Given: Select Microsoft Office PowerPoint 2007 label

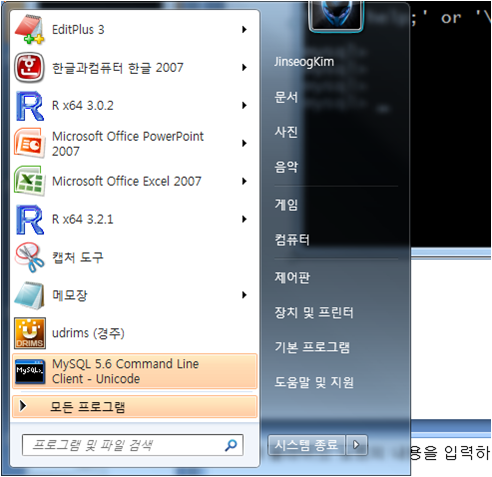Looking at the screenshot, I should coord(128,144).
